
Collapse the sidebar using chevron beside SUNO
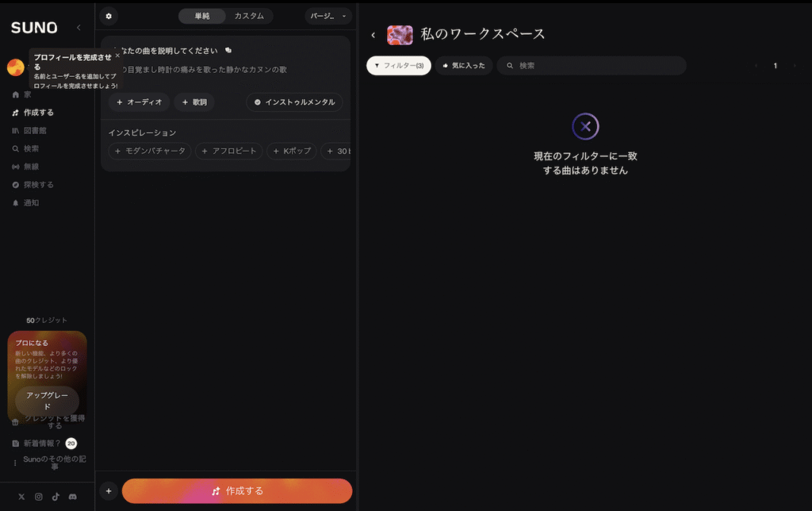[79, 28]
